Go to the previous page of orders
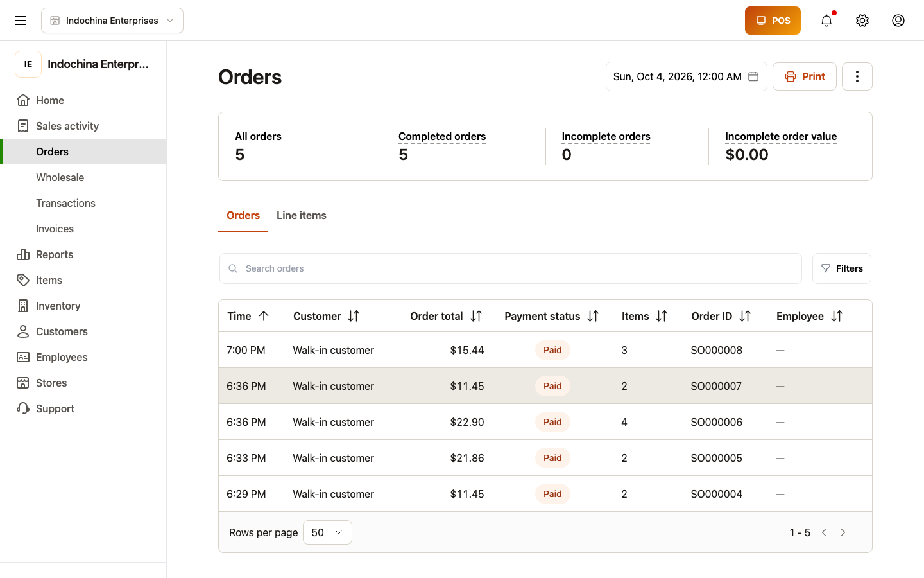This screenshot has width=924, height=578. tap(824, 532)
